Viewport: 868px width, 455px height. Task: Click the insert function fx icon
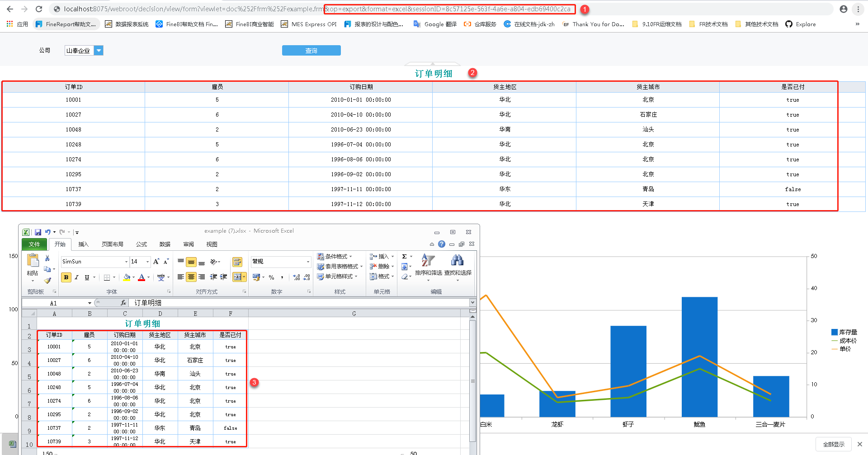click(x=123, y=303)
